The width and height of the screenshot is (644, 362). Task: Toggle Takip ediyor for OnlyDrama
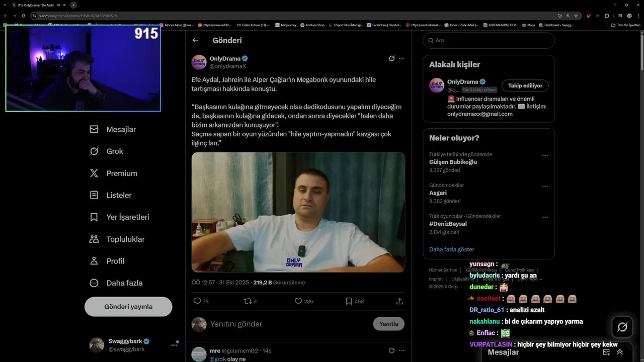coord(525,85)
